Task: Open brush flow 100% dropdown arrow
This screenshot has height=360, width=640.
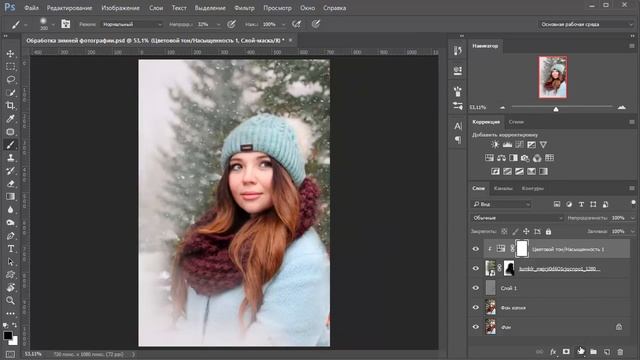Action: 283,24
